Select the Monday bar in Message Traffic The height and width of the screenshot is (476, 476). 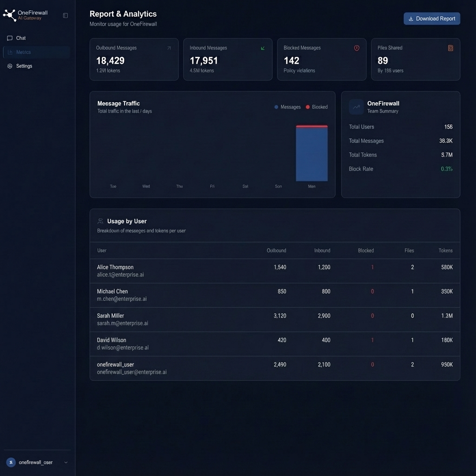pos(311,153)
